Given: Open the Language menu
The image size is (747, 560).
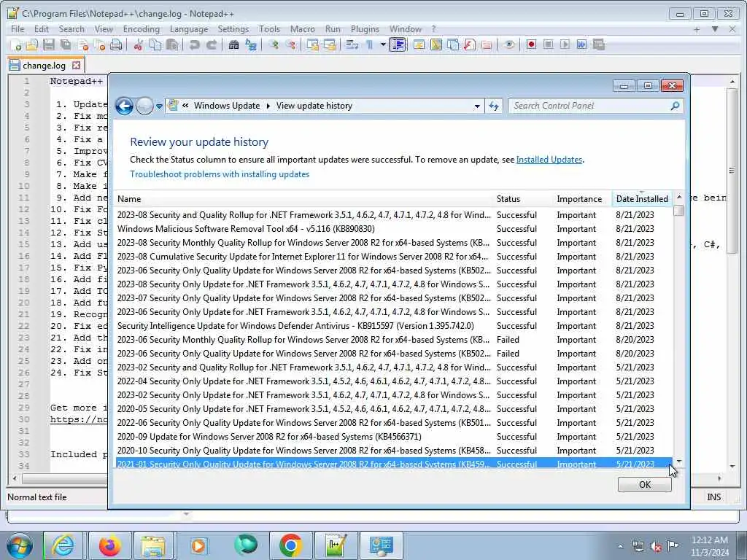Looking at the screenshot, I should pos(189,29).
